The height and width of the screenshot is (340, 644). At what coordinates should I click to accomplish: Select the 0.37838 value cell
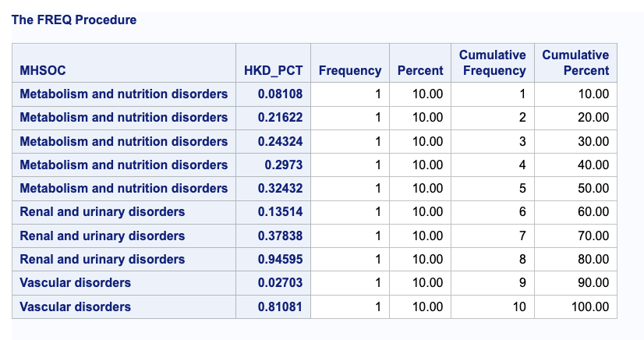coord(273,236)
